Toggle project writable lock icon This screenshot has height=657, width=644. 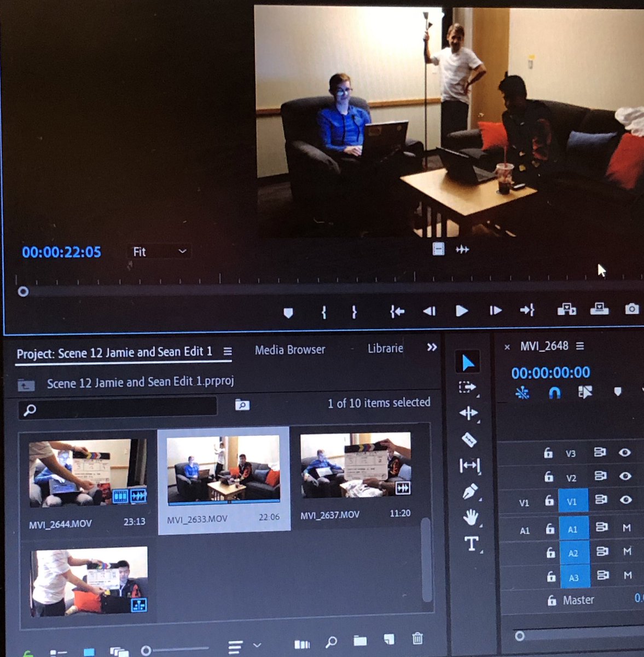27,653
